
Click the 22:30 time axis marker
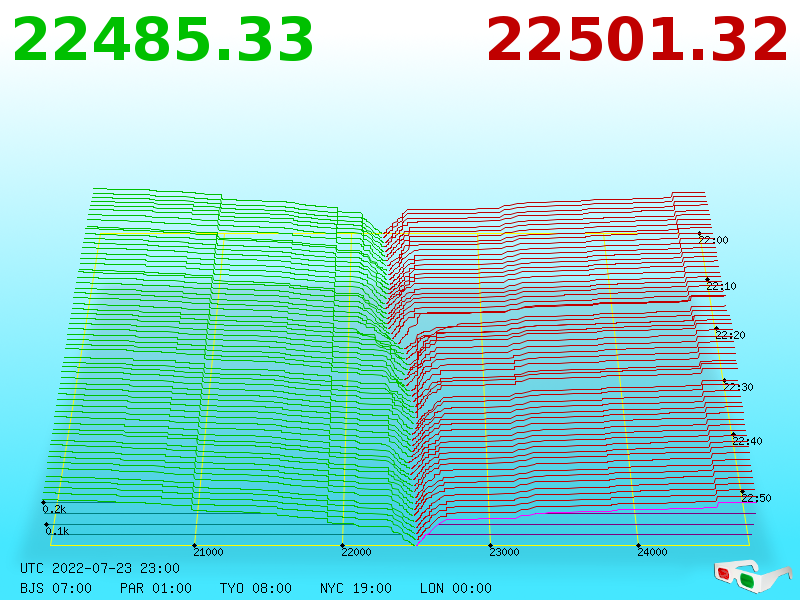tap(738, 387)
